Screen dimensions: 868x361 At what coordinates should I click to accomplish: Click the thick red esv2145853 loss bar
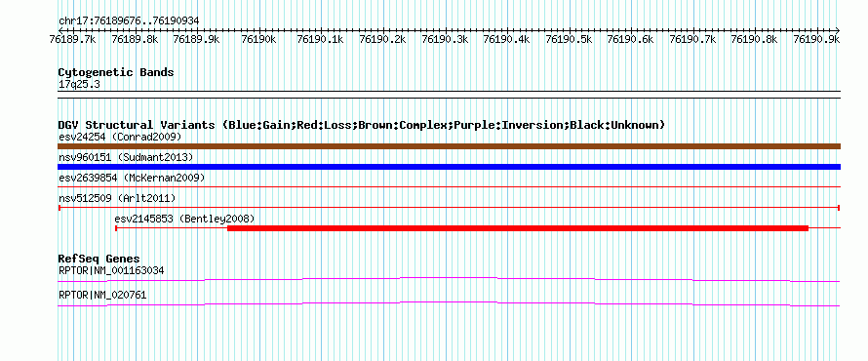518,228
